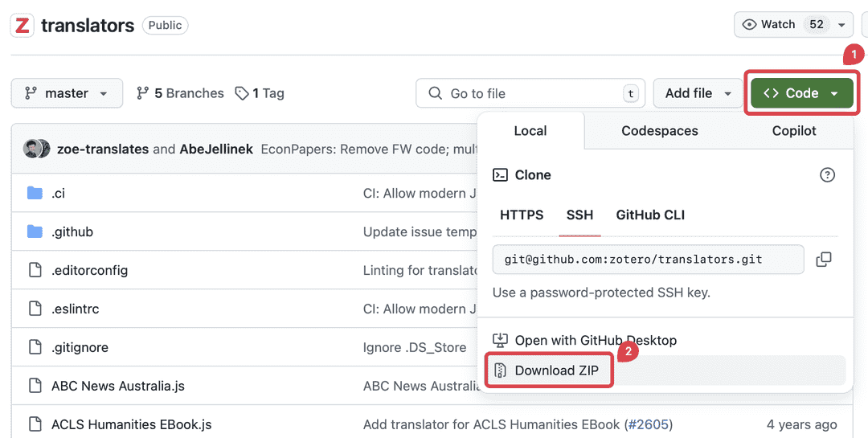Switch to the Copilot tab

click(x=793, y=131)
